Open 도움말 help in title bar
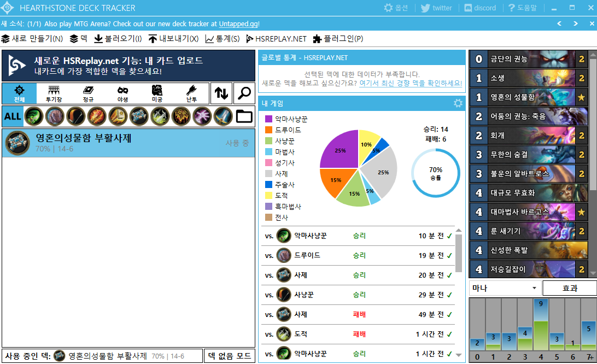 [x=523, y=8]
